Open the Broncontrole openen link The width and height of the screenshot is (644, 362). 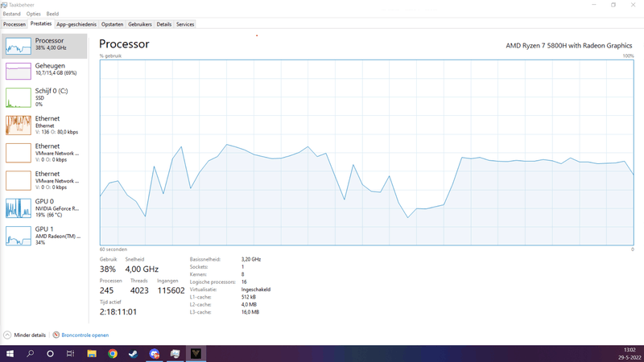[85, 335]
